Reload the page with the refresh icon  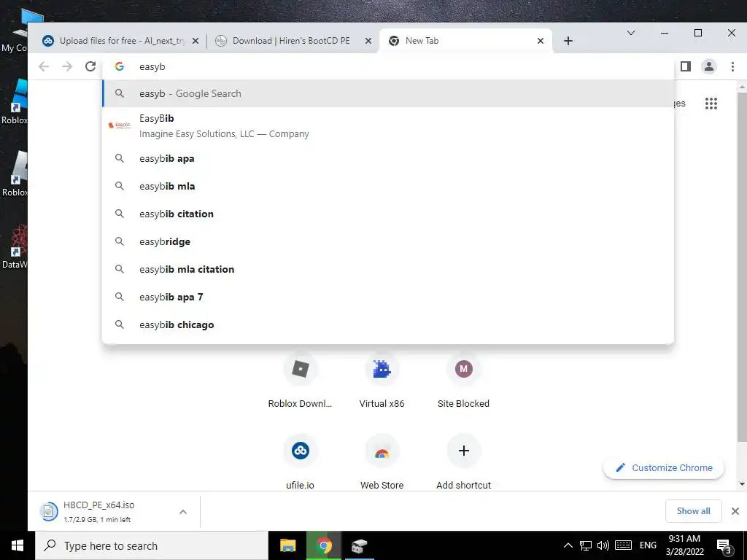(90, 66)
